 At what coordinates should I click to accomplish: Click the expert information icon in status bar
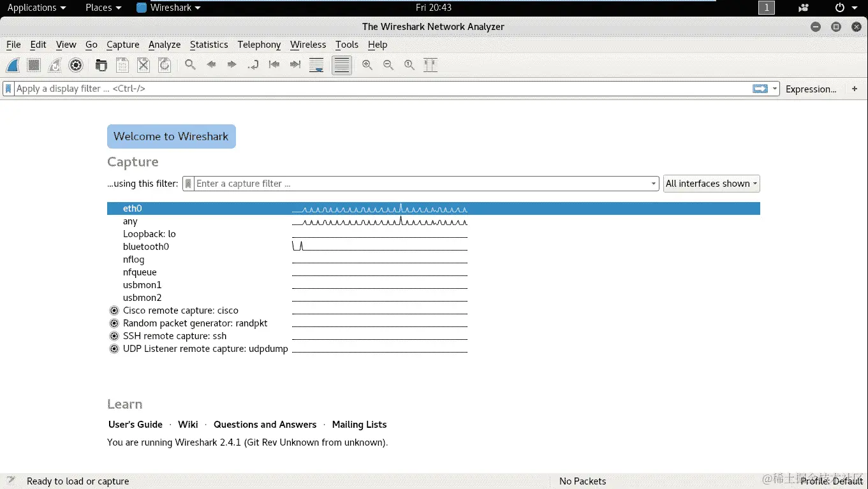tap(10, 481)
